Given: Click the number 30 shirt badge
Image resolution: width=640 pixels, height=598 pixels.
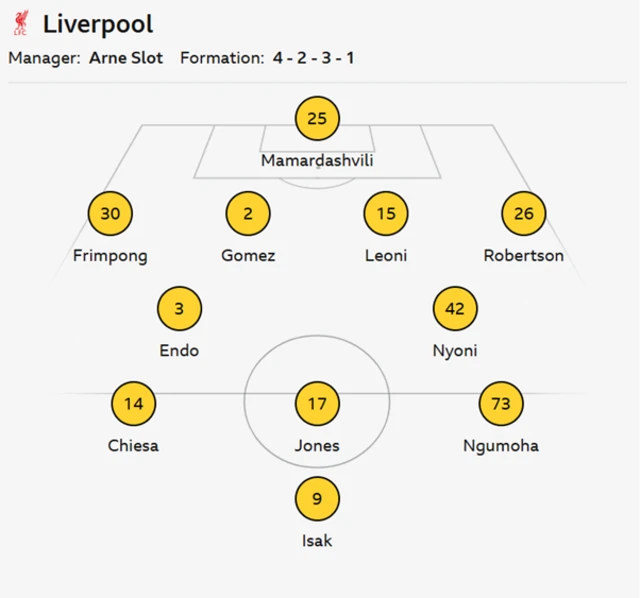Looking at the screenshot, I should point(110,213).
